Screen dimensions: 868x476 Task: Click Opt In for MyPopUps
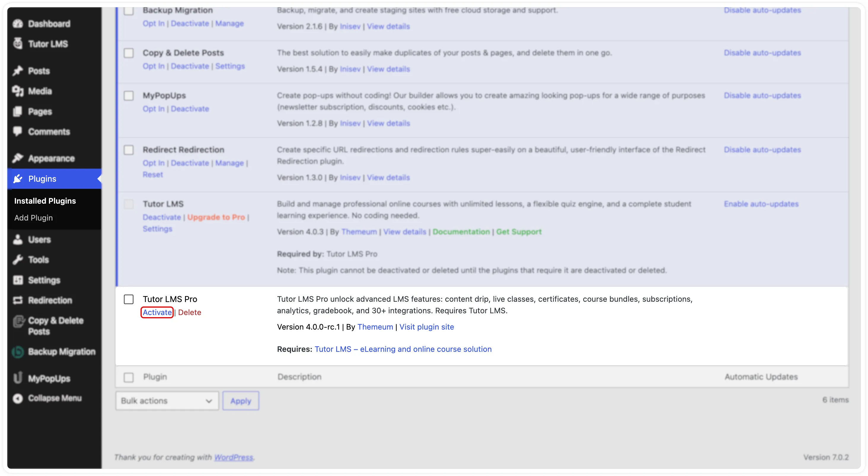pos(153,109)
